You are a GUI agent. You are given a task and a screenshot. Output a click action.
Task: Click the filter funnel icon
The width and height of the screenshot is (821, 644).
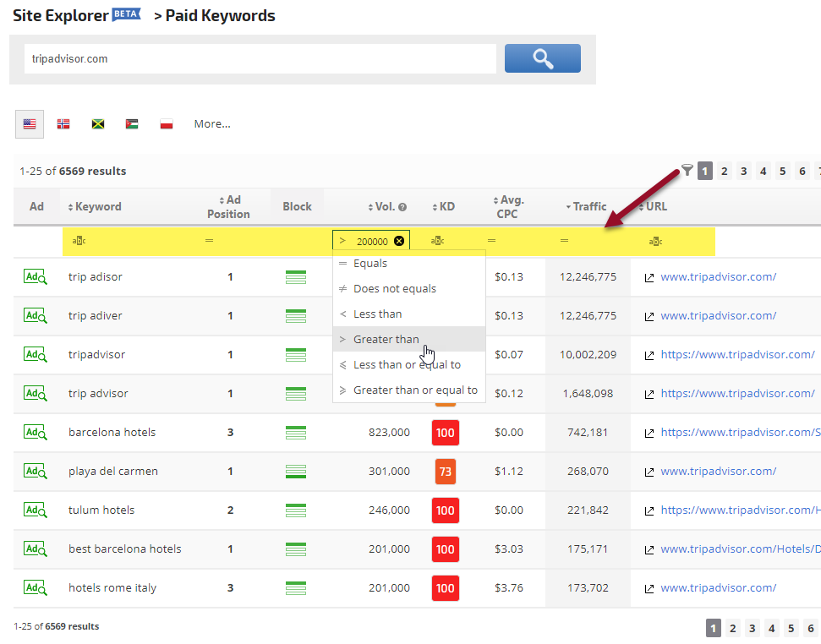click(687, 171)
